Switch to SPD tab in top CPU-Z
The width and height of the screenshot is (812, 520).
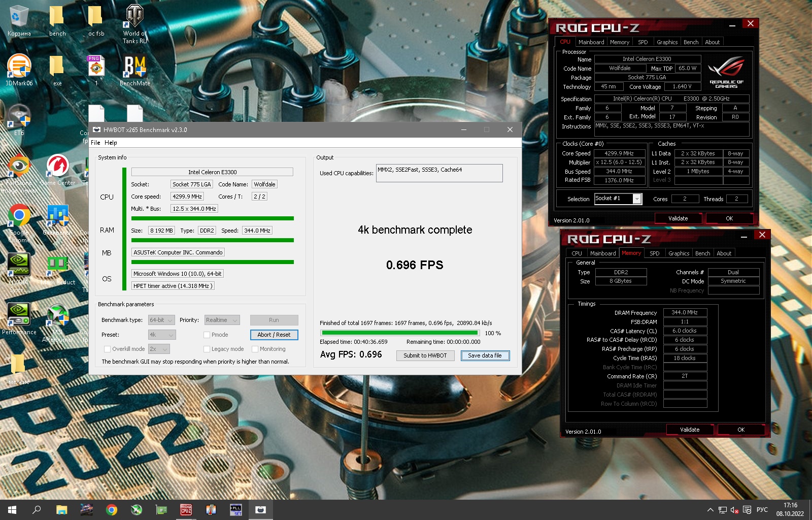pyautogui.click(x=642, y=42)
